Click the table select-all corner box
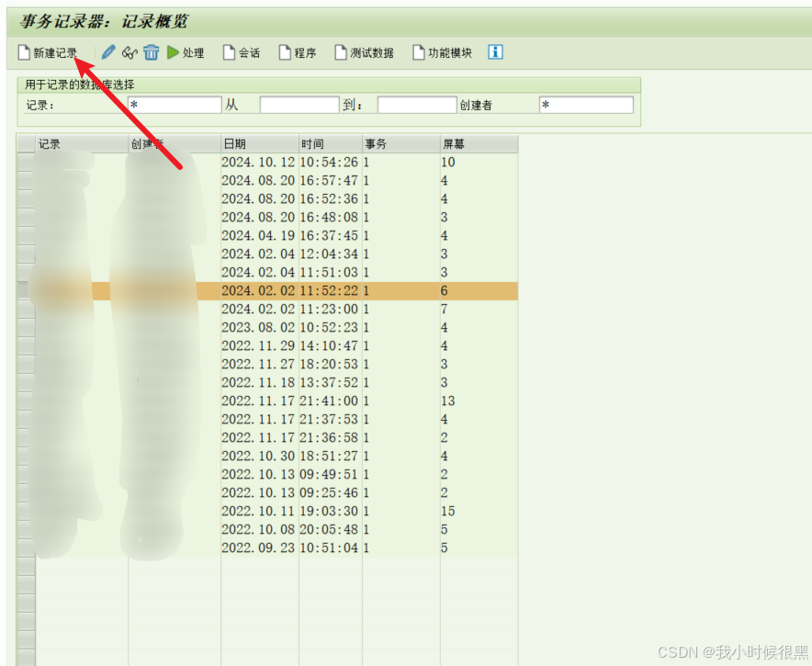The image size is (812, 666). pos(26,144)
